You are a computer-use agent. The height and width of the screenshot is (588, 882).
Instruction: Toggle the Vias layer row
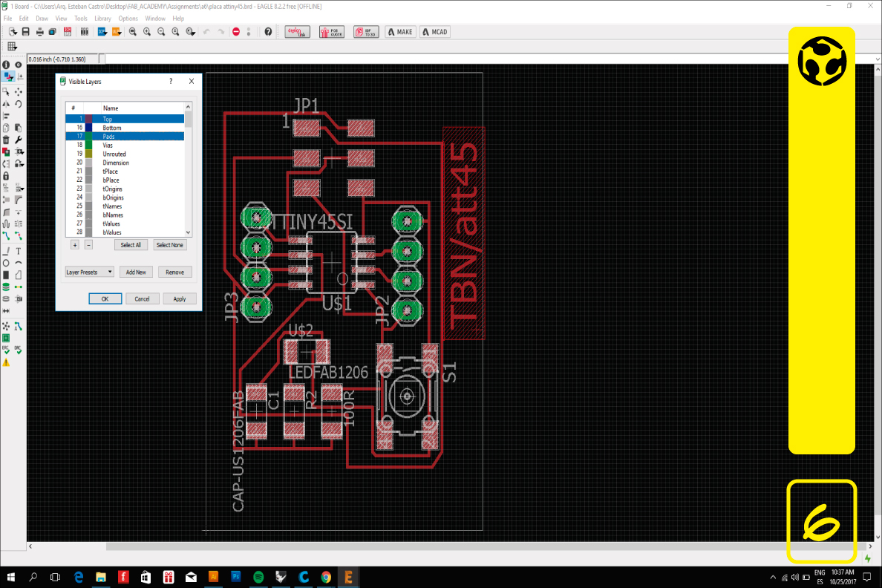125,146
